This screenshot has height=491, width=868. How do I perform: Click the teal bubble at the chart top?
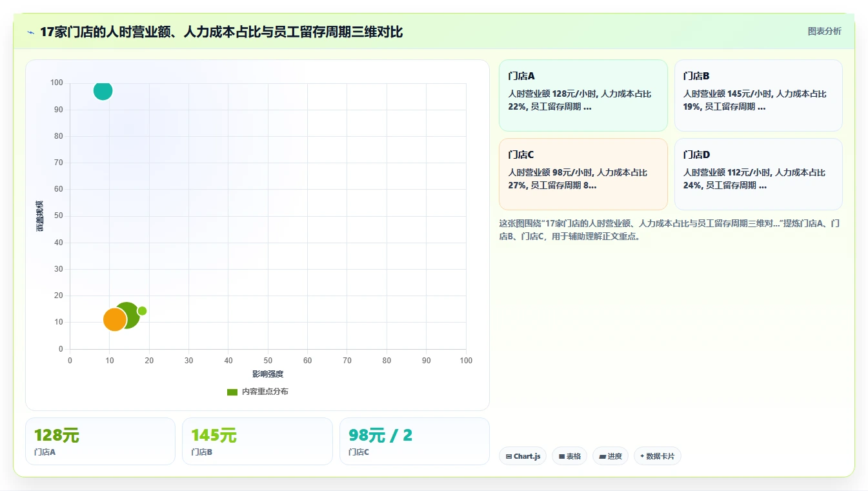(103, 90)
